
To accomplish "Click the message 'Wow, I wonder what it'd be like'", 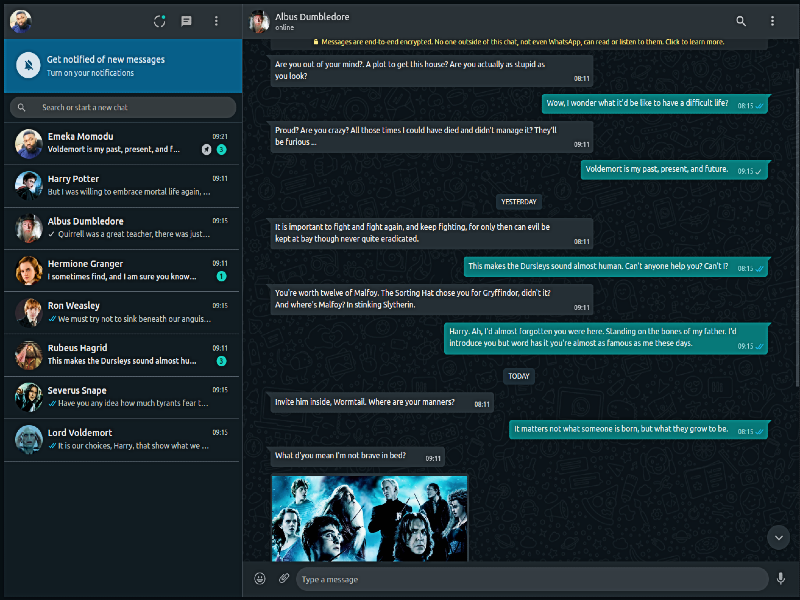I will point(655,104).
